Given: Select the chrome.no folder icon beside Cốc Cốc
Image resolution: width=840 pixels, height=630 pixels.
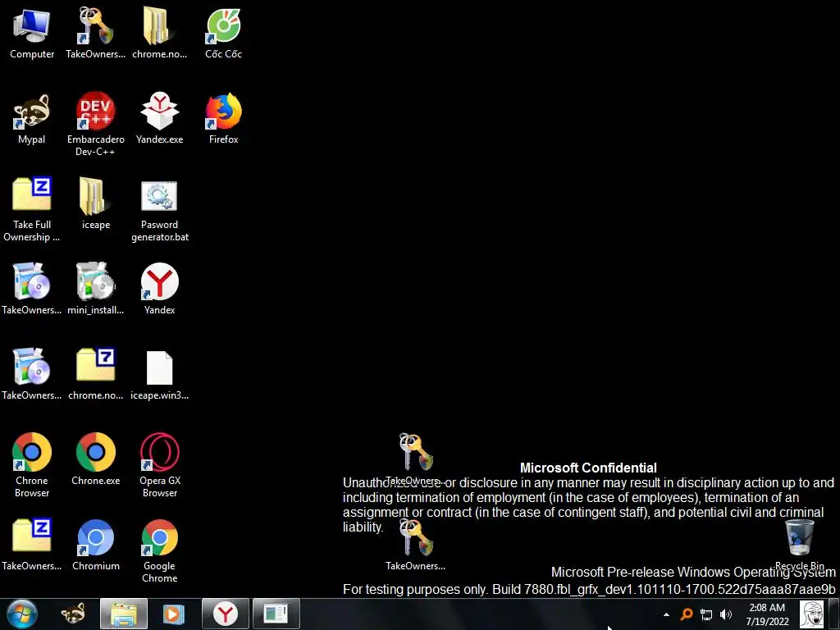Looking at the screenshot, I should (160, 33).
